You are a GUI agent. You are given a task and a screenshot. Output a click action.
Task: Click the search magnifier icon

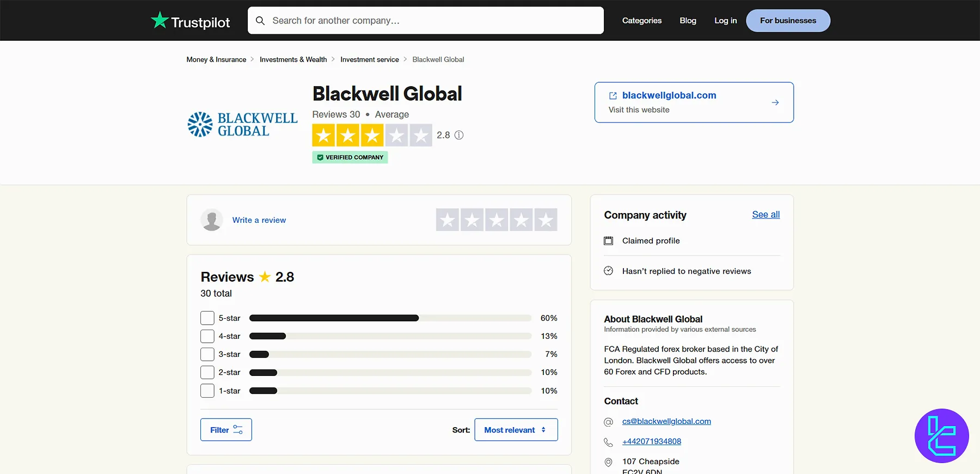(x=260, y=21)
